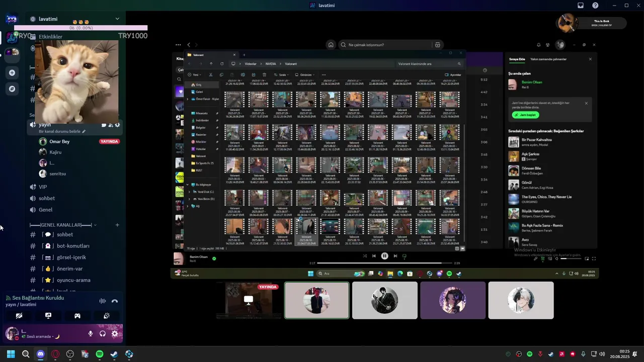The image size is (644, 362).
Task: Disconnect from the voice channel
Action: pos(115,301)
